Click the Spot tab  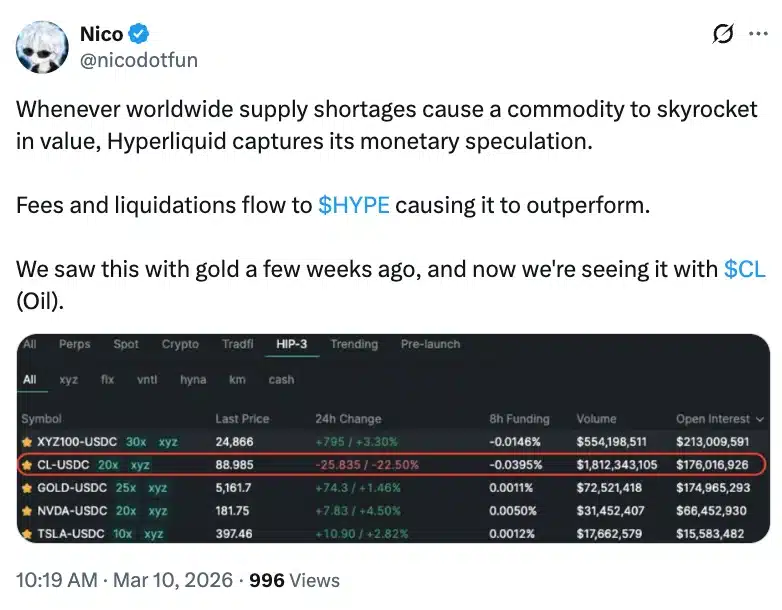pyautogui.click(x=126, y=344)
